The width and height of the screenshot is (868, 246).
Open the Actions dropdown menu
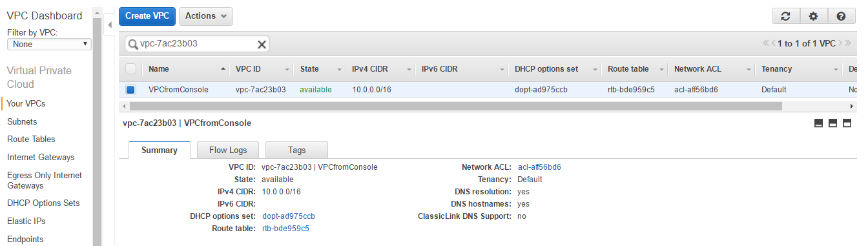[x=205, y=16]
